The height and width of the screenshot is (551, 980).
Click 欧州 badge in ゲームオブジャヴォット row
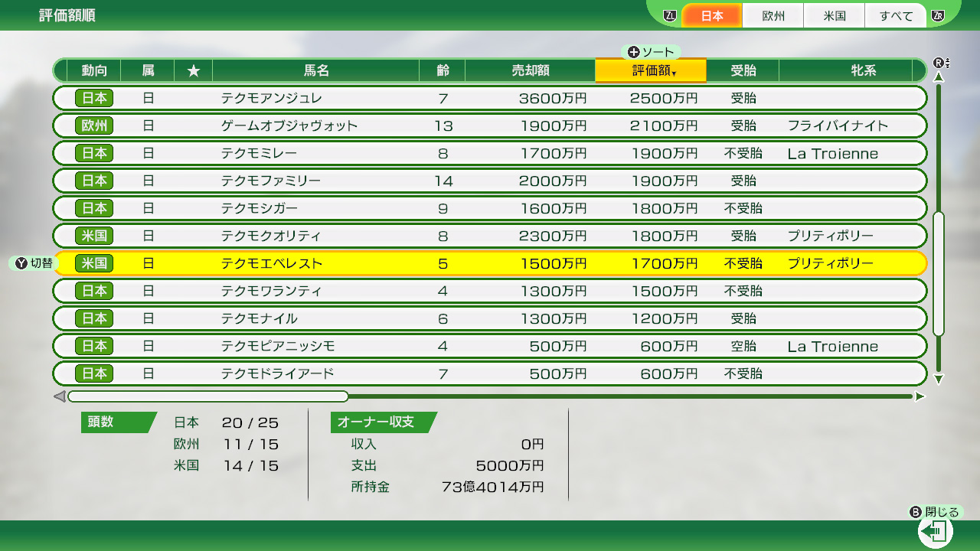[x=94, y=126]
